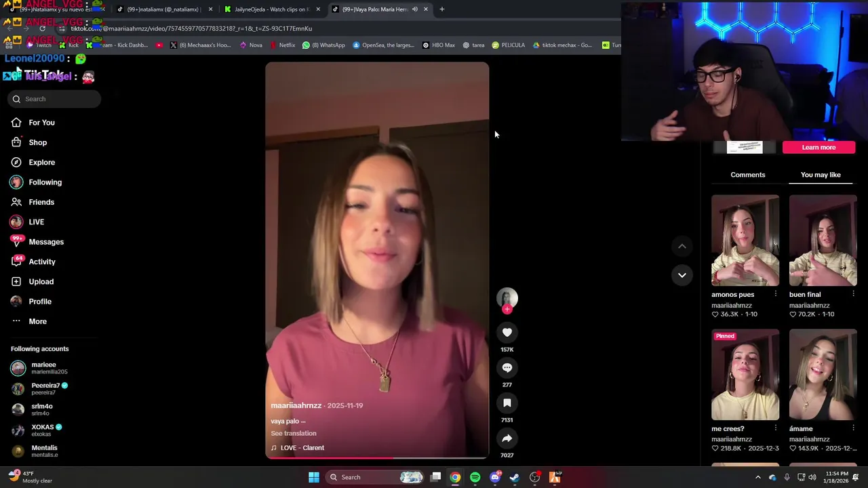Screen dimensions: 868x488
Task: Open the Peereira7 following account
Action: point(41,389)
